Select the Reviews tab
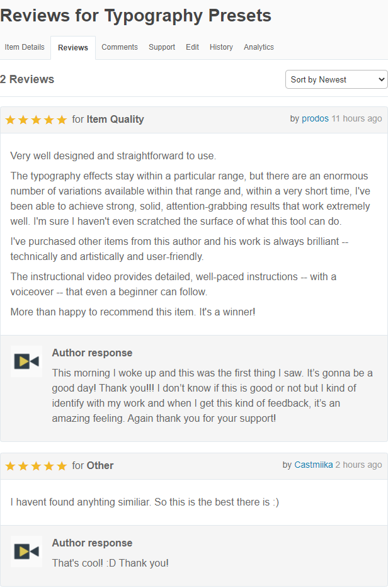Screen dimensions: 388x588 coord(73,48)
